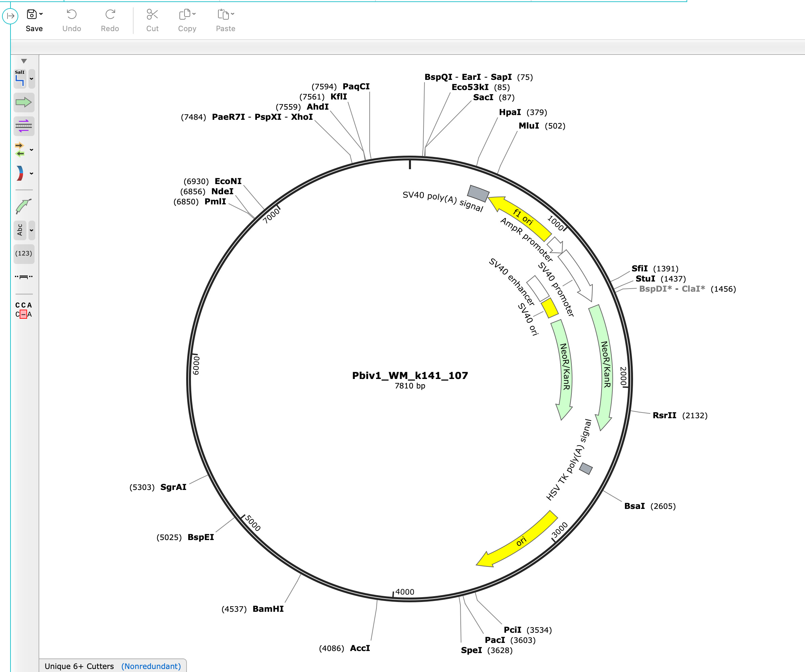Click the curved green feature arrow icon
This screenshot has height=672, width=805.
tap(23, 206)
